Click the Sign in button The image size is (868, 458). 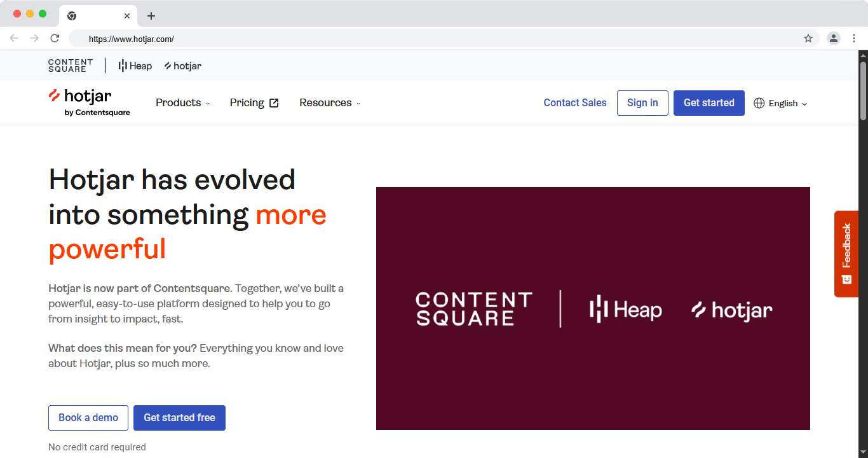coord(642,103)
